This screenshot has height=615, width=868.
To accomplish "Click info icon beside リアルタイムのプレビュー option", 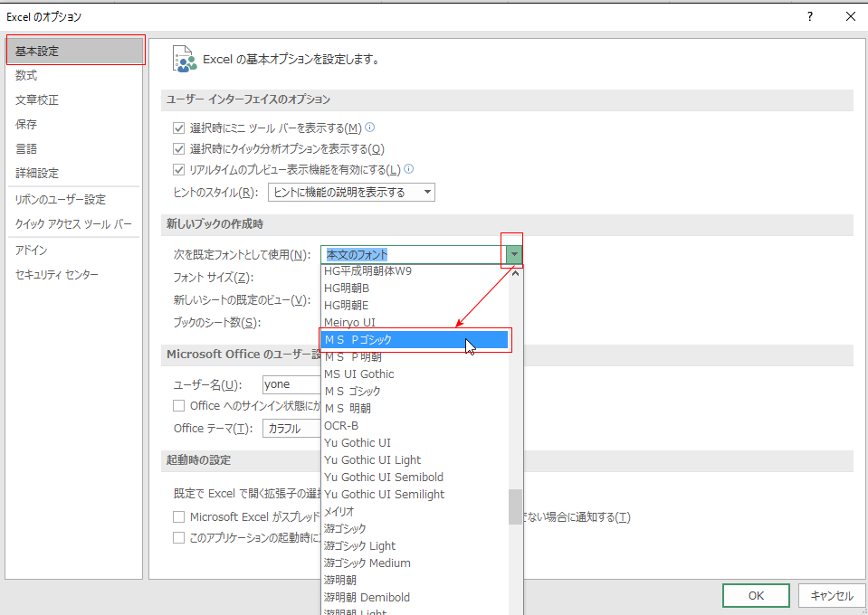I will [409, 169].
